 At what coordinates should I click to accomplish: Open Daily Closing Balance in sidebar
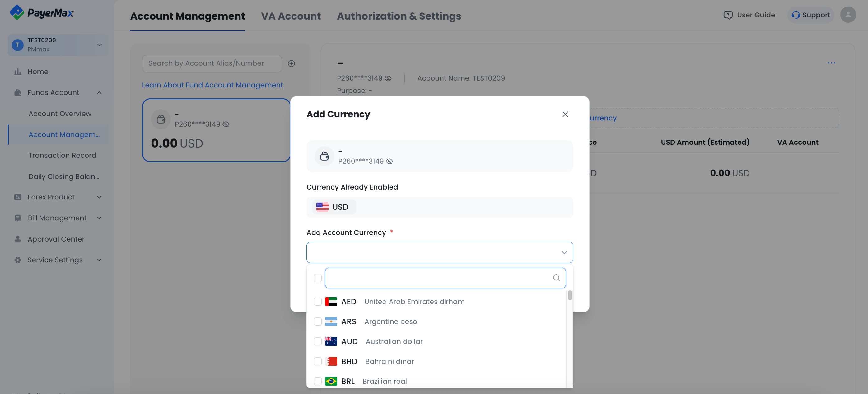[x=64, y=176]
